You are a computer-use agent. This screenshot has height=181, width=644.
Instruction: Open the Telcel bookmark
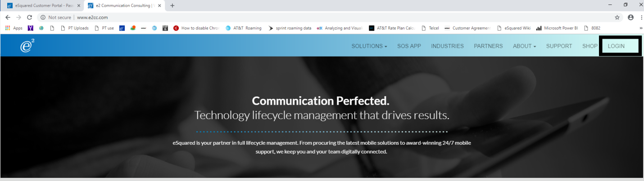tap(430, 28)
